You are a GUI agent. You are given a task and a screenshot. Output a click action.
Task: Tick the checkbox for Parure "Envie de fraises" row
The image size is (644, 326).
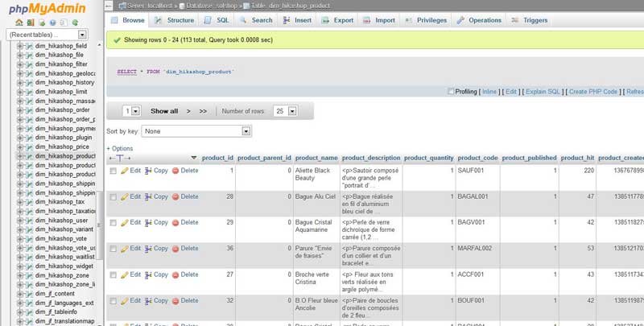click(x=114, y=249)
